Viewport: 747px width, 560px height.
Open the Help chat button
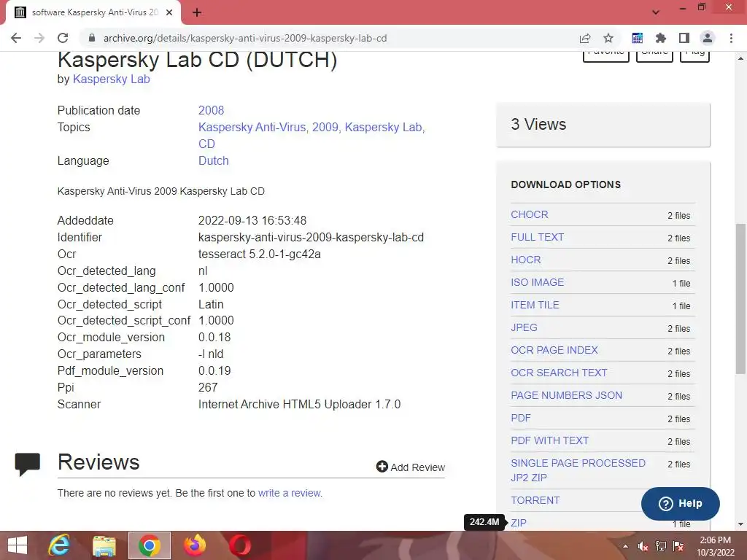[681, 503]
